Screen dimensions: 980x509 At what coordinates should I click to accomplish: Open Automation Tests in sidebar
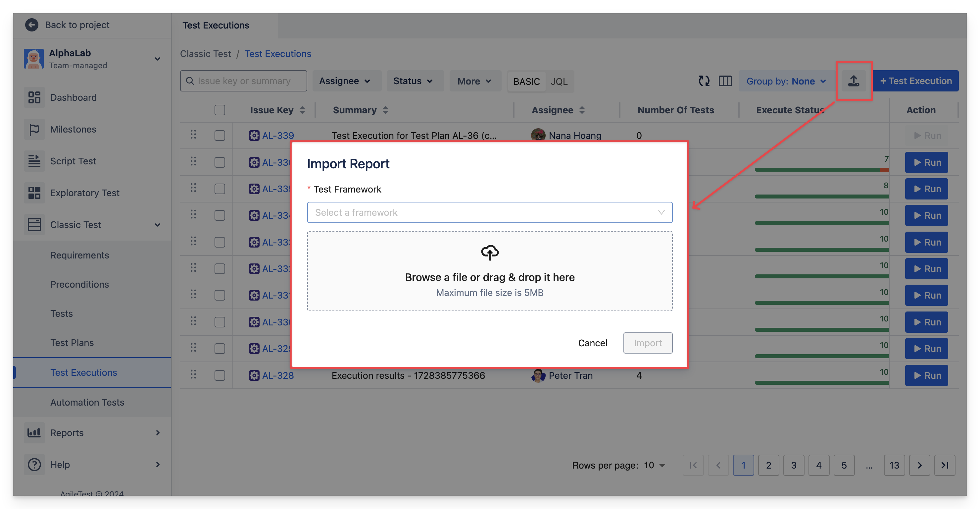[87, 402]
